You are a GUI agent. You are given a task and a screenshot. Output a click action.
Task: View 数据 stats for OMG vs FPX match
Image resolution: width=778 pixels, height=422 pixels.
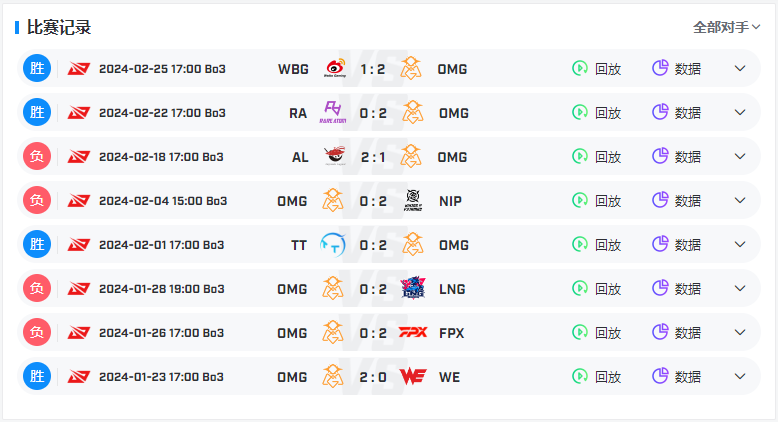676,332
